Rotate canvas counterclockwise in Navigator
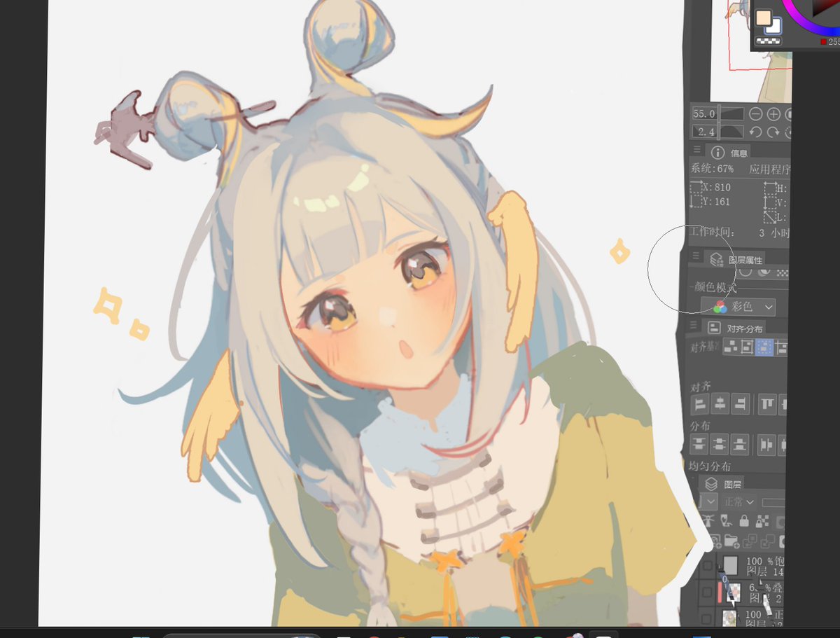The width and height of the screenshot is (840, 638). pos(756,132)
